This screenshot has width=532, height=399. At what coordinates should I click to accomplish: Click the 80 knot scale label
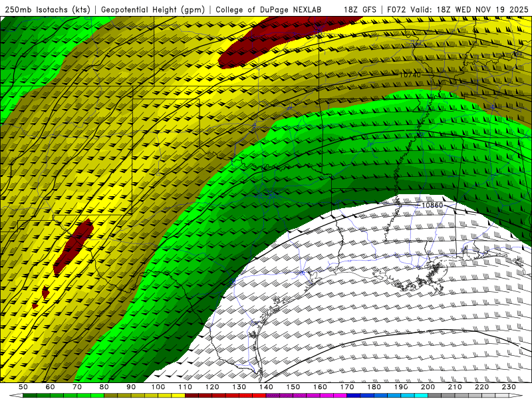(104, 387)
